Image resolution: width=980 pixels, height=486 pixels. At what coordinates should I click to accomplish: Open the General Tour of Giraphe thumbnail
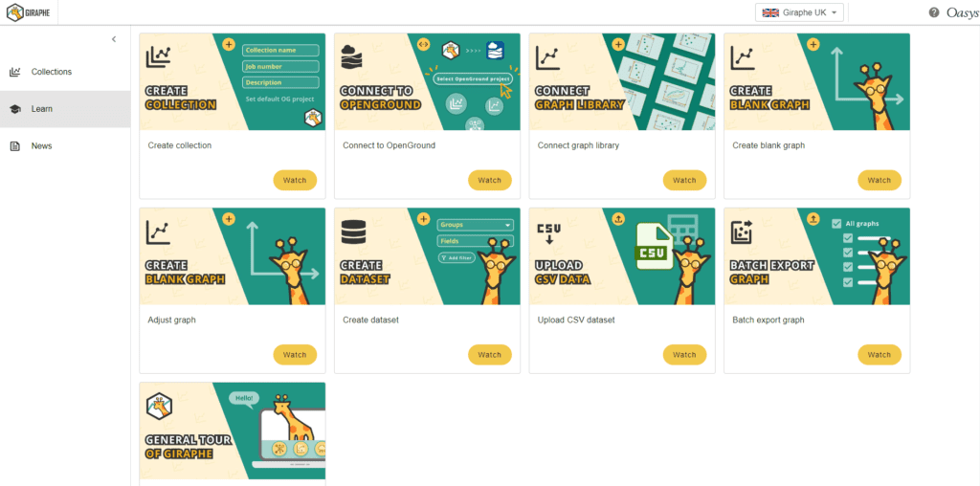click(x=233, y=431)
